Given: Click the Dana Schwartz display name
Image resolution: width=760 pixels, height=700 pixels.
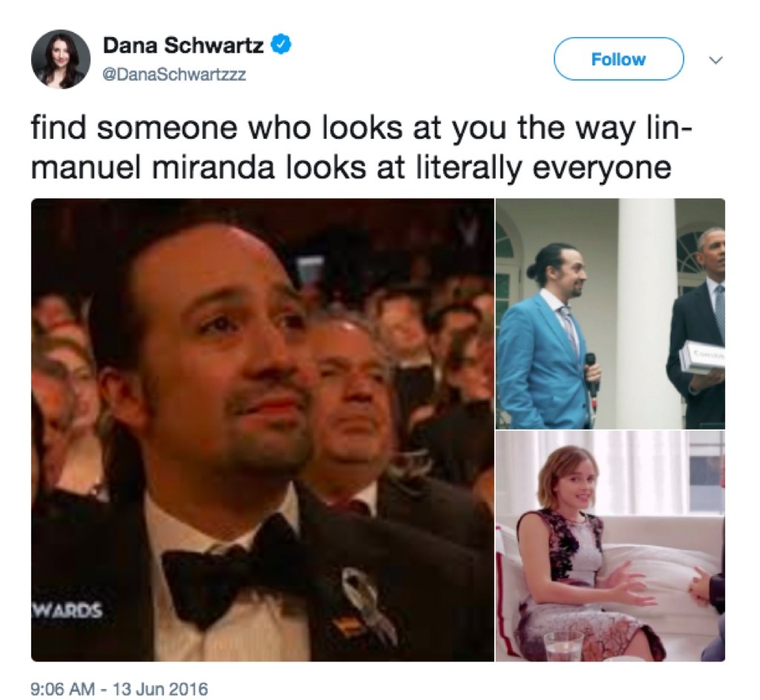Looking at the screenshot, I should tap(181, 45).
